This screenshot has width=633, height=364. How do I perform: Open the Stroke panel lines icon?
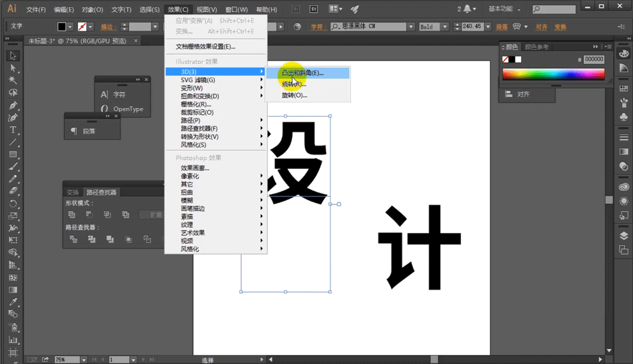(623, 137)
